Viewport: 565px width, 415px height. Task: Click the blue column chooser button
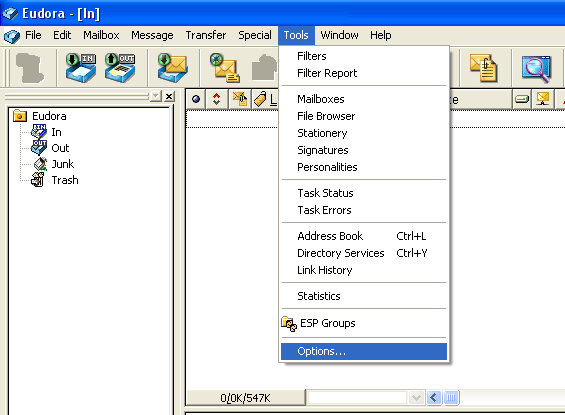coord(451,398)
